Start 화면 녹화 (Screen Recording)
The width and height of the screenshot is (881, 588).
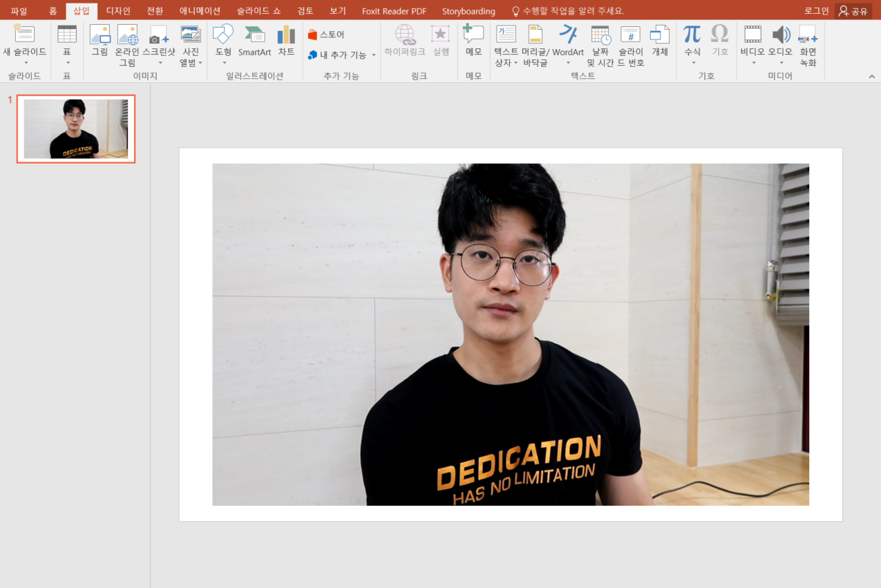[808, 35]
